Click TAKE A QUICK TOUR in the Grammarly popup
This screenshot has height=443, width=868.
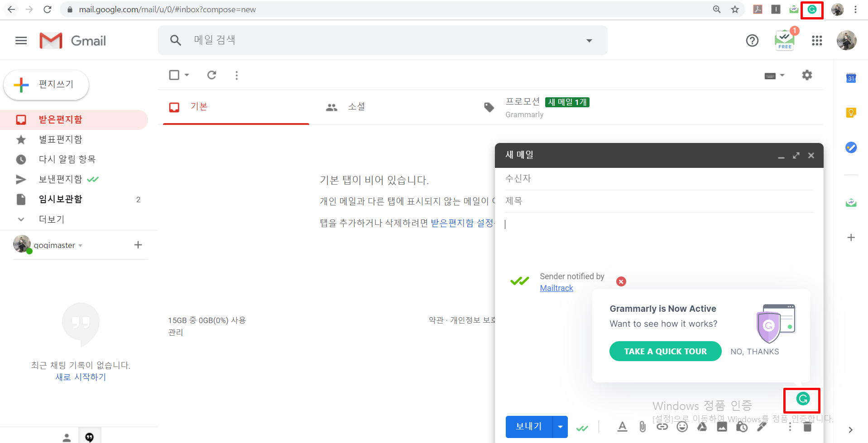(x=665, y=351)
